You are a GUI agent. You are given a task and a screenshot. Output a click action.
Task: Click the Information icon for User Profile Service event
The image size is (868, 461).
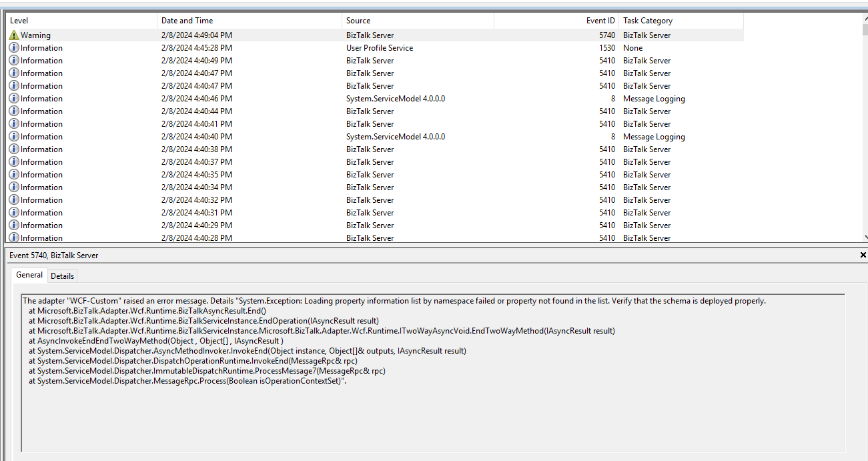pos(14,48)
